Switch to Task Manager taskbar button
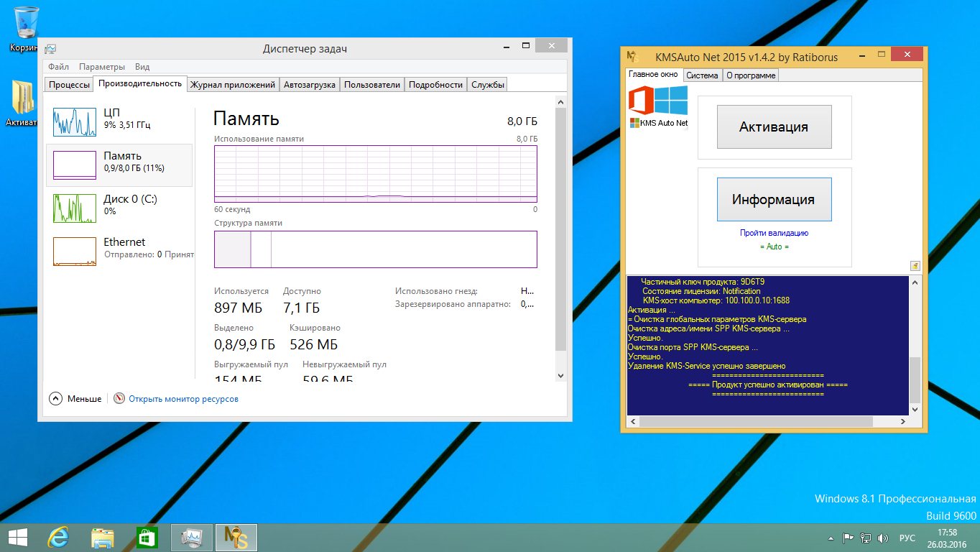 pyautogui.click(x=192, y=537)
